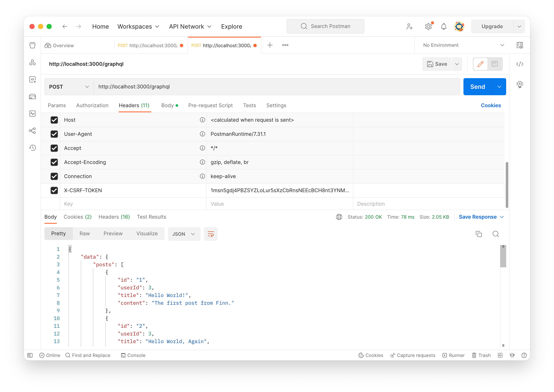
Task: Click the new header Key field
Action: (133, 204)
